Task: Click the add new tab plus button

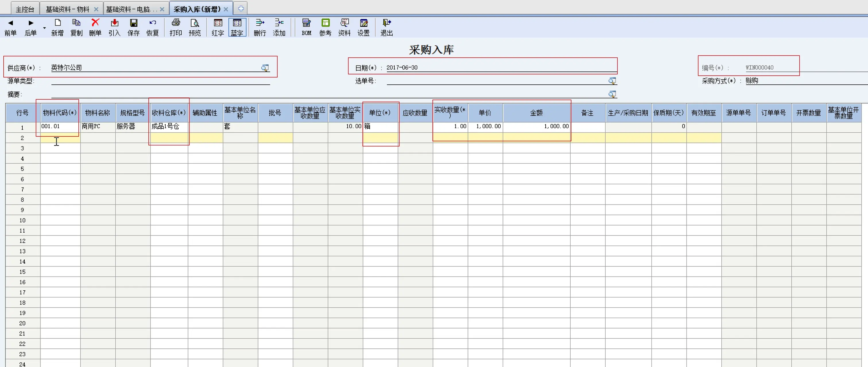Action: pos(241,8)
